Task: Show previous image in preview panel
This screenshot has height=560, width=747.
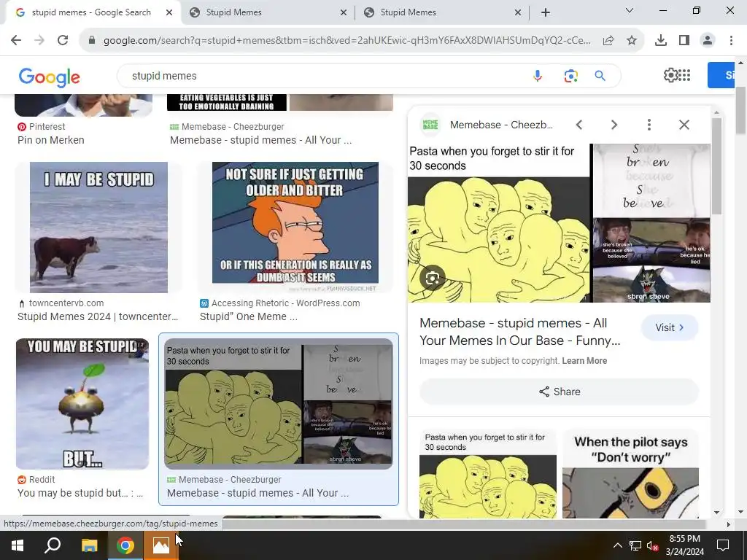Action: pyautogui.click(x=579, y=125)
